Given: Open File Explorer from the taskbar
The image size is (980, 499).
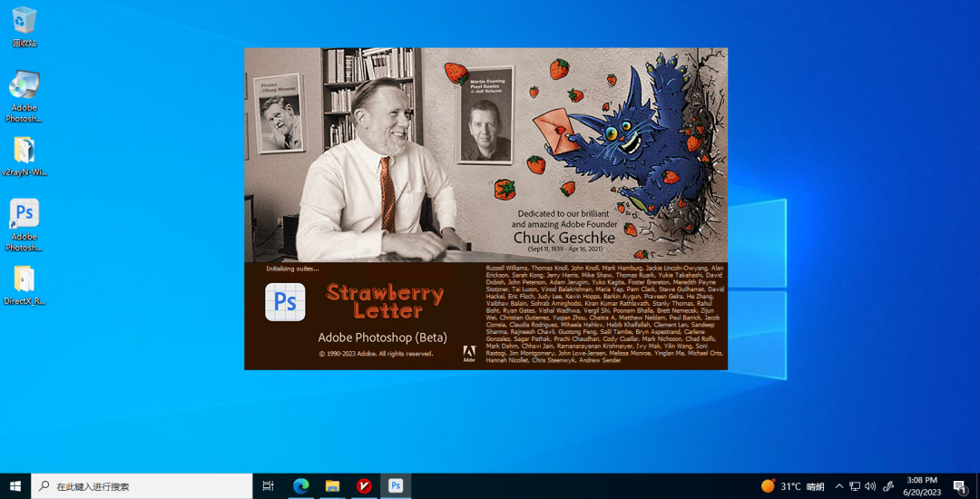Looking at the screenshot, I should [332, 486].
